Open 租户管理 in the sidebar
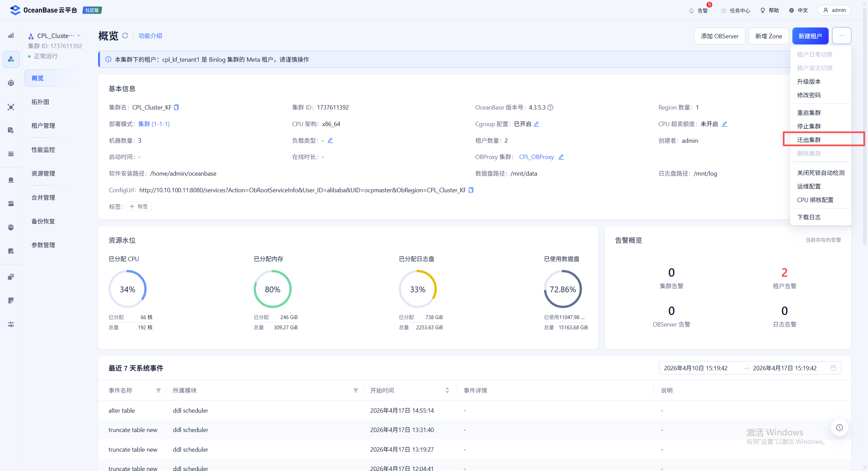 click(x=43, y=125)
